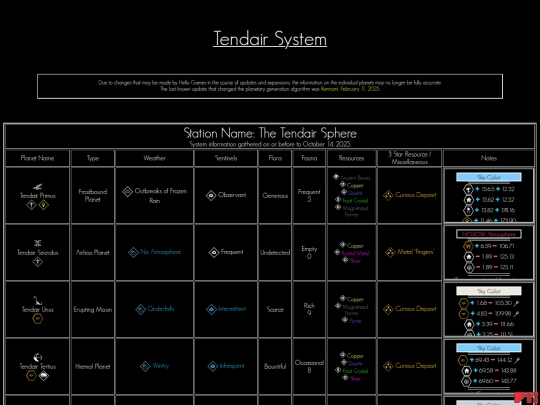Click the Undetected flora cell
Image resolution: width=540 pixels, height=405 pixels.
click(x=275, y=252)
